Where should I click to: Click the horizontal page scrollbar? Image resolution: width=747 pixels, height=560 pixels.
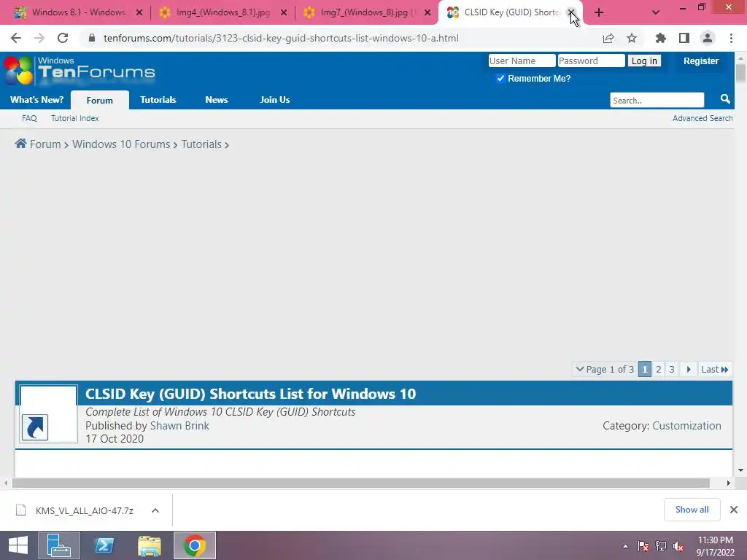click(x=360, y=483)
